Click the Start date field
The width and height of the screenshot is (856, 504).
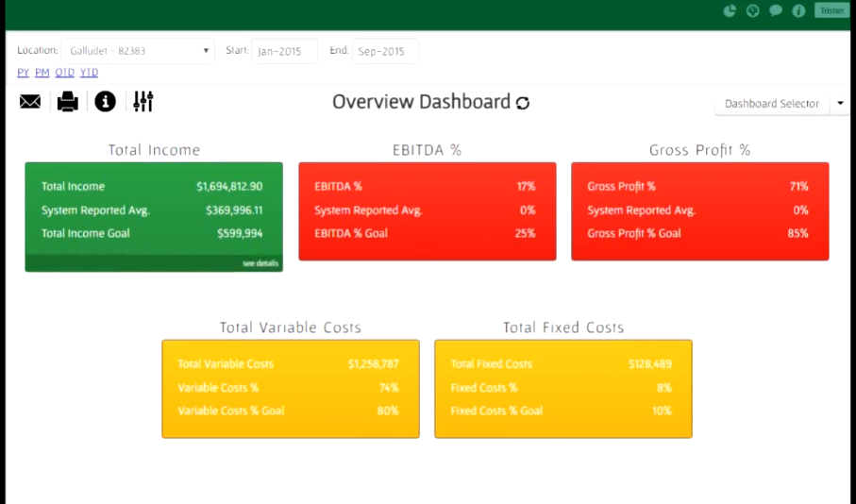284,51
